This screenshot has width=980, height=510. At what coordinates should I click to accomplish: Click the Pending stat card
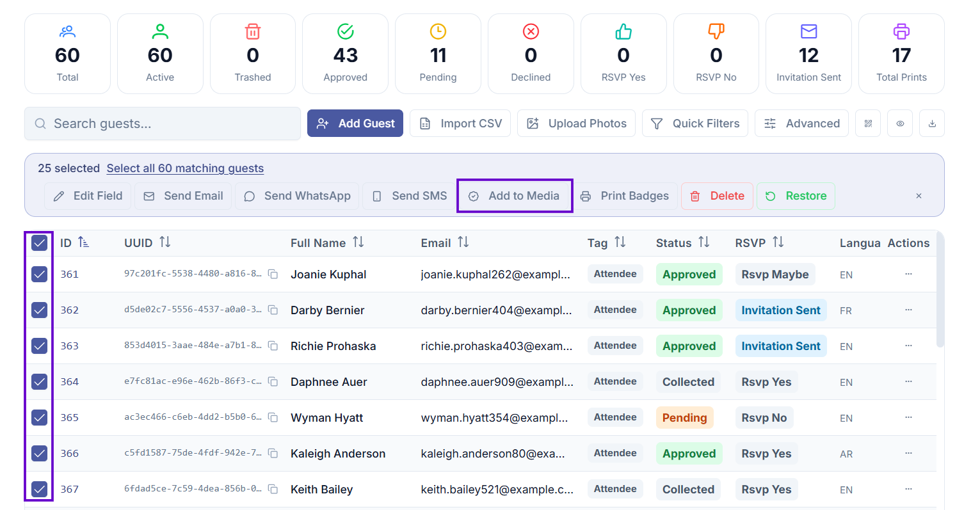coord(438,54)
